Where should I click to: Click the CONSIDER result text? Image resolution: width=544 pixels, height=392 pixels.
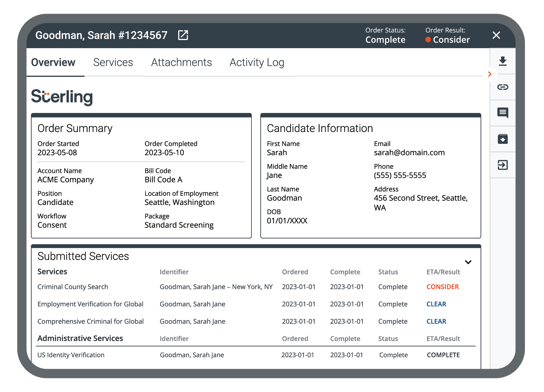443,287
